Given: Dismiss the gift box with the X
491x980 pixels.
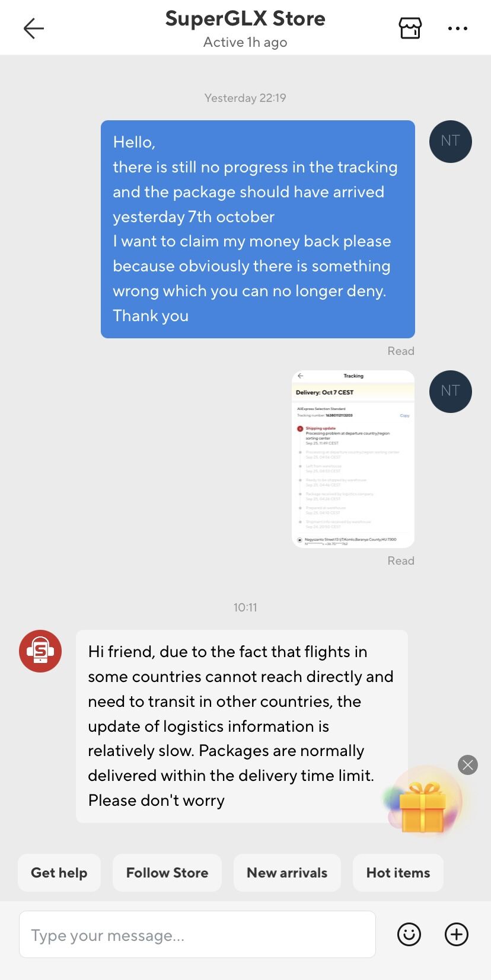Looking at the screenshot, I should tap(468, 765).
